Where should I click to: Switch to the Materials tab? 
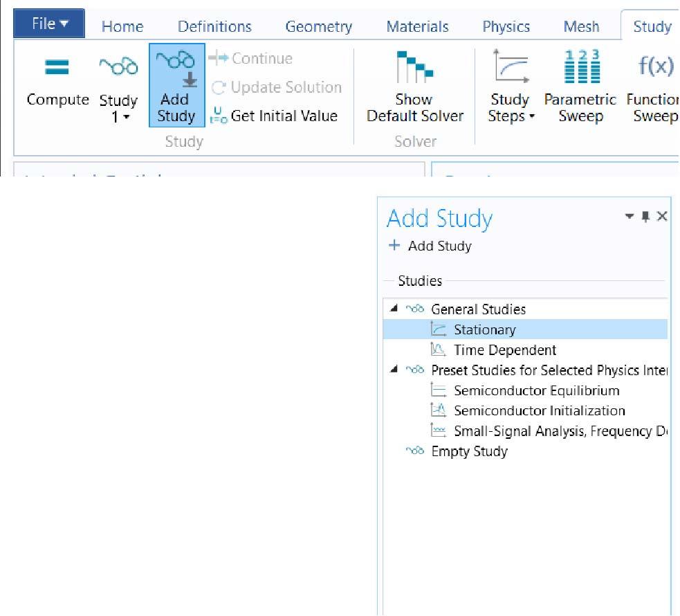(417, 26)
